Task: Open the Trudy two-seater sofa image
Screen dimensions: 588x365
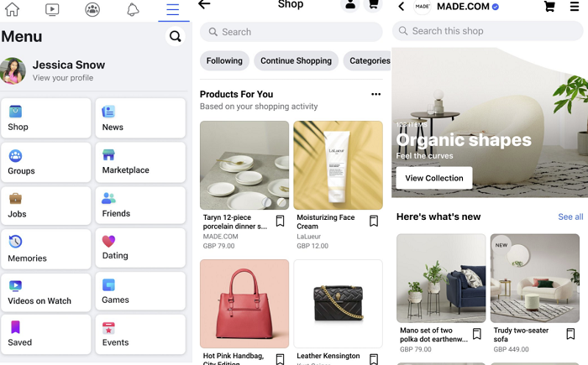Action: click(x=535, y=278)
